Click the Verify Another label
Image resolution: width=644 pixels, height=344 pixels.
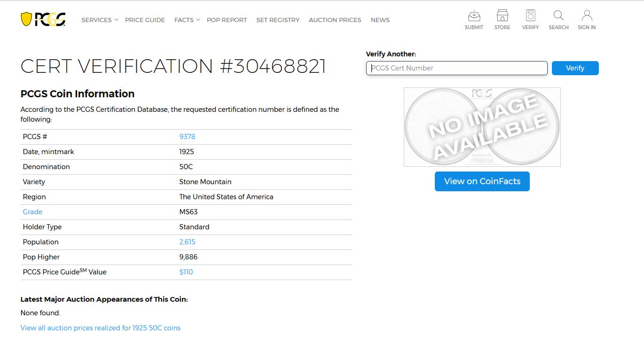click(391, 54)
